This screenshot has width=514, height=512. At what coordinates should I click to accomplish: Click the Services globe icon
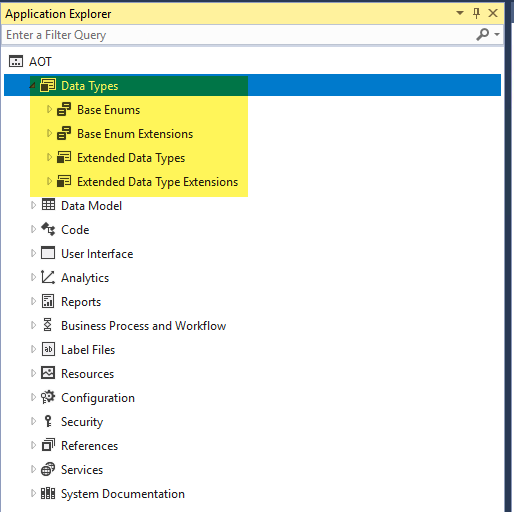click(x=48, y=469)
